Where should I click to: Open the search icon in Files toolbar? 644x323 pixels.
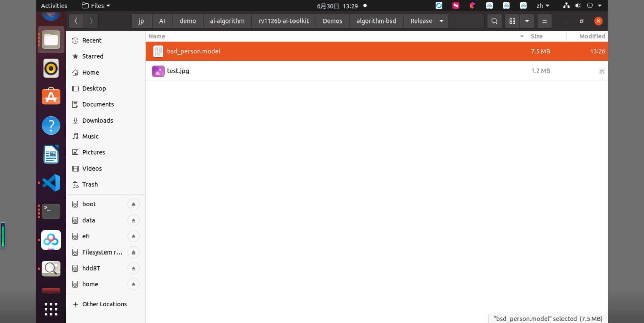[x=494, y=21]
